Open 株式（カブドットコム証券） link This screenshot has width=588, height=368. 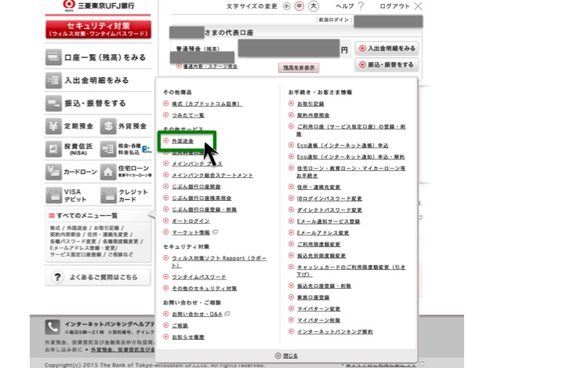[207, 104]
